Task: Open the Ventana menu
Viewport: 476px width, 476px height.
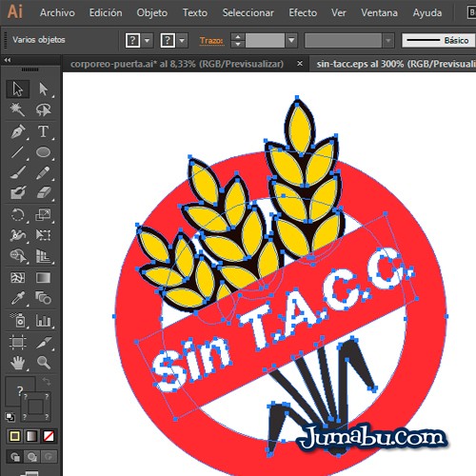Action: [x=379, y=12]
